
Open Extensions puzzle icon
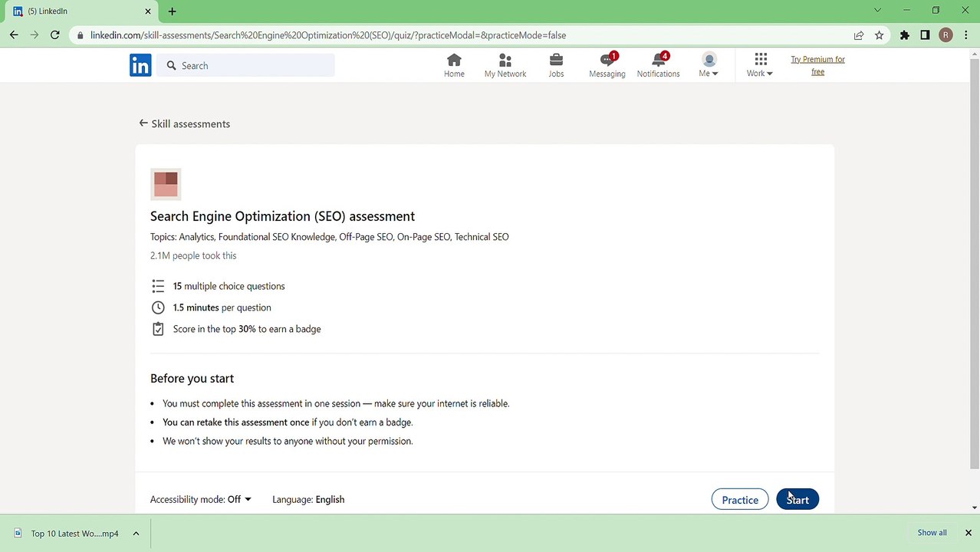coord(905,35)
